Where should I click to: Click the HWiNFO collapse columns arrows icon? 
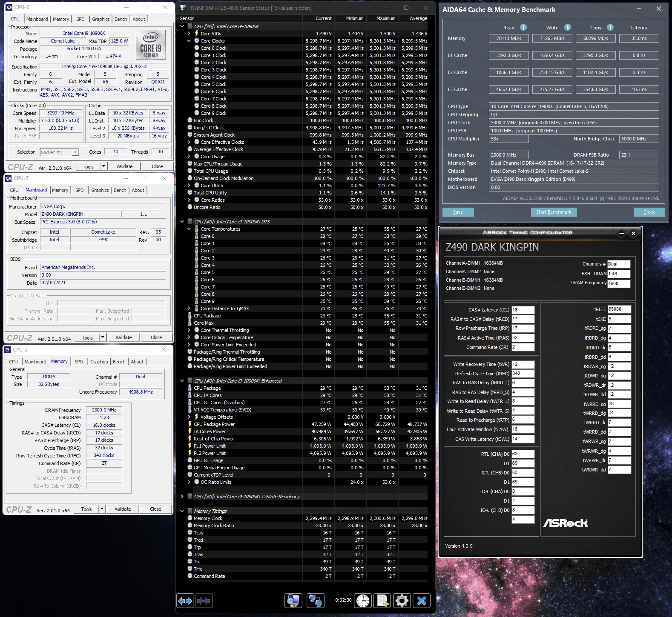pyautogui.click(x=204, y=601)
